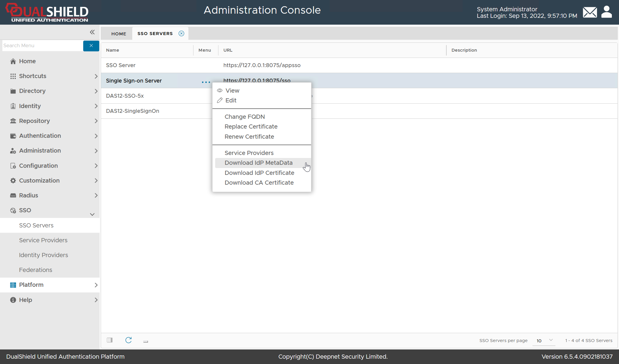The height and width of the screenshot is (364, 619).
Task: Click the refresh icon in bottom toolbar
Action: pos(128,340)
